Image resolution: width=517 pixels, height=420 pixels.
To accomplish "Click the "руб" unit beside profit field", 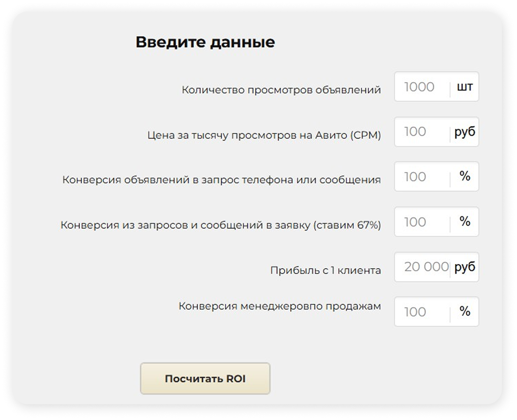I will pyautogui.click(x=465, y=267).
